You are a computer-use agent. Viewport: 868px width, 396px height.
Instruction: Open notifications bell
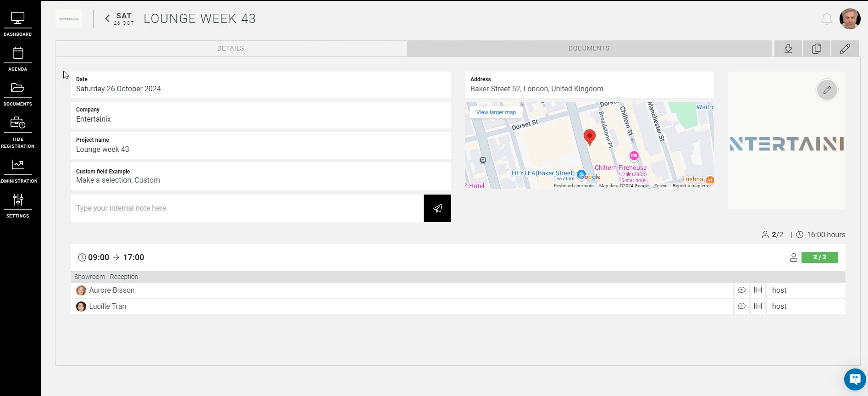[x=826, y=19]
